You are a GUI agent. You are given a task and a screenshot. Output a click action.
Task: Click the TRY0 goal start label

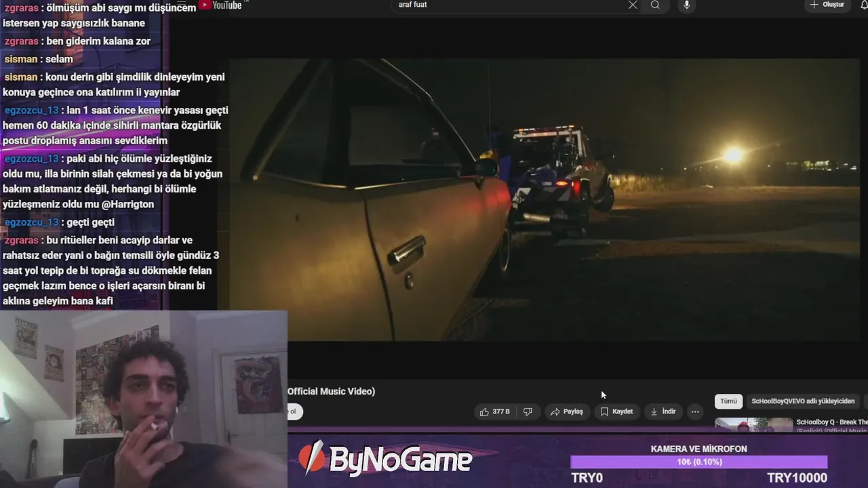(x=587, y=478)
